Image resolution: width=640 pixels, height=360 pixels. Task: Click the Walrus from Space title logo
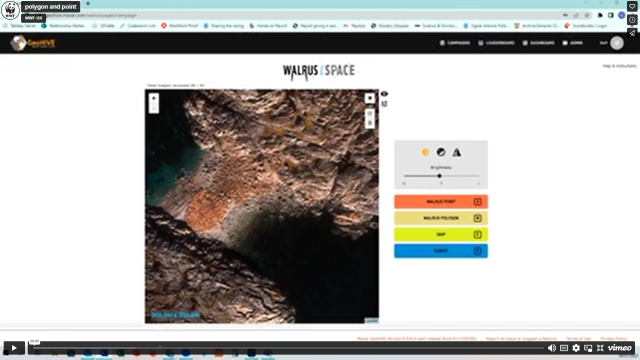point(319,71)
